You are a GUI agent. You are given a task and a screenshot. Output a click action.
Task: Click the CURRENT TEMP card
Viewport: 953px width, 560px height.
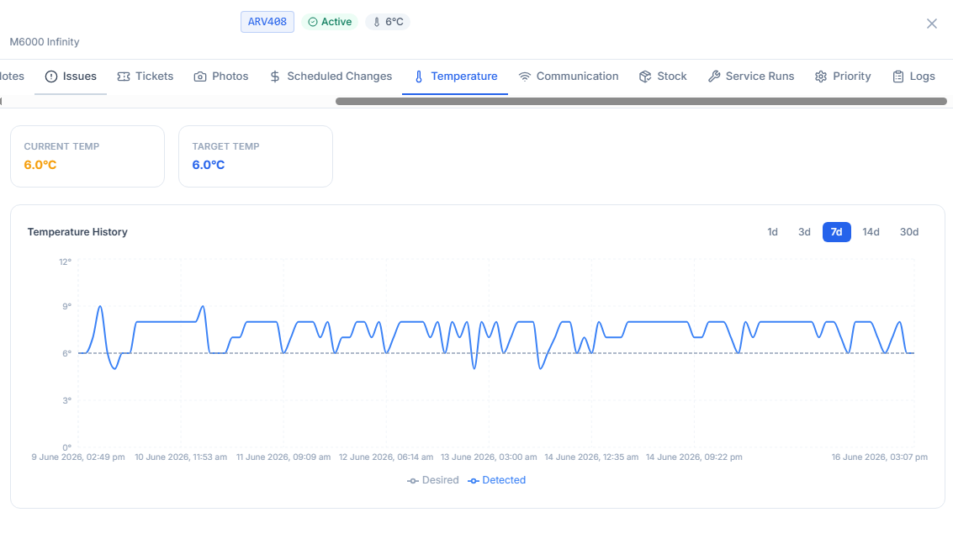[87, 156]
